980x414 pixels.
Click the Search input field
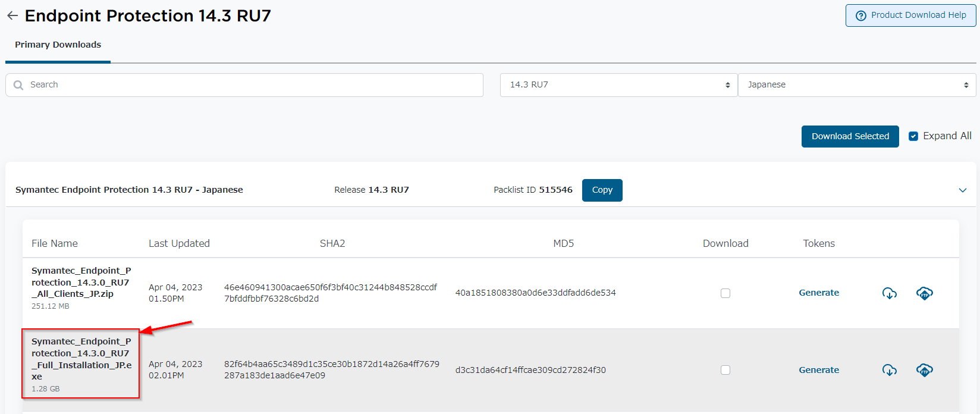244,85
